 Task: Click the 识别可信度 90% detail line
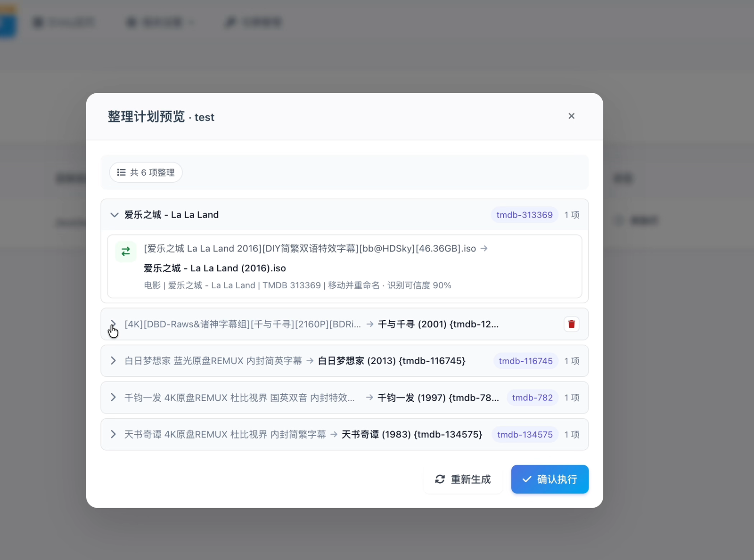coord(297,285)
